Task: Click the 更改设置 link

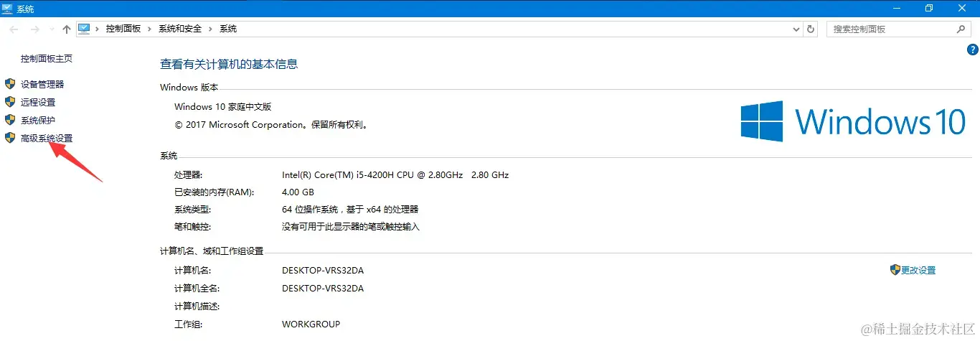Action: click(918, 270)
